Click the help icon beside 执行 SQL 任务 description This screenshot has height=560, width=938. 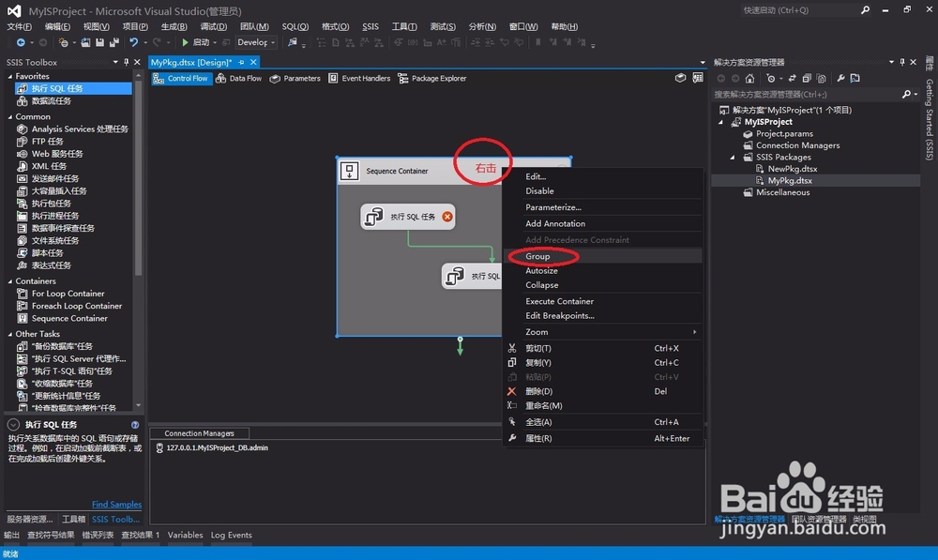(135, 425)
